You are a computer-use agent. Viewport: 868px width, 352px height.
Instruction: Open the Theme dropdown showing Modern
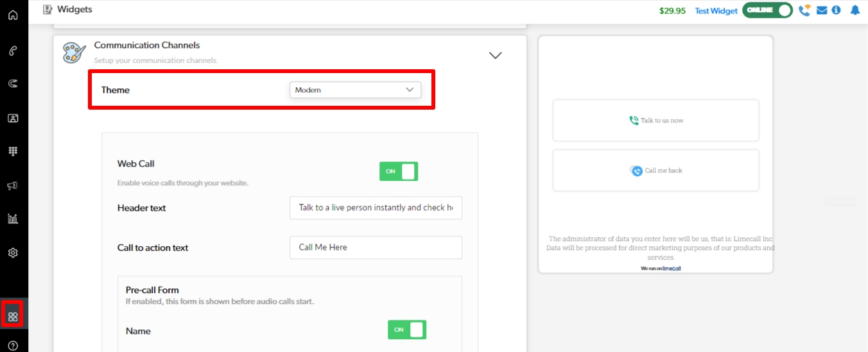tap(355, 90)
